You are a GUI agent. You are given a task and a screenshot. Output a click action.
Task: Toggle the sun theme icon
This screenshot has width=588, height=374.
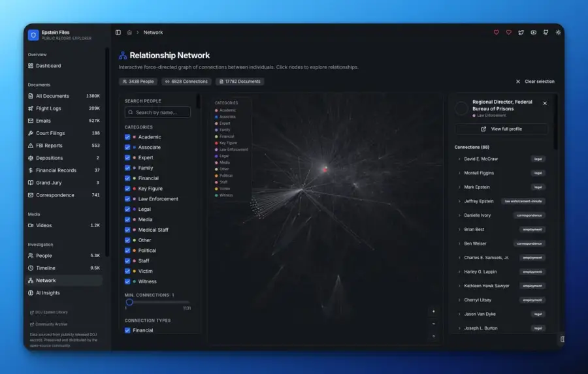558,33
